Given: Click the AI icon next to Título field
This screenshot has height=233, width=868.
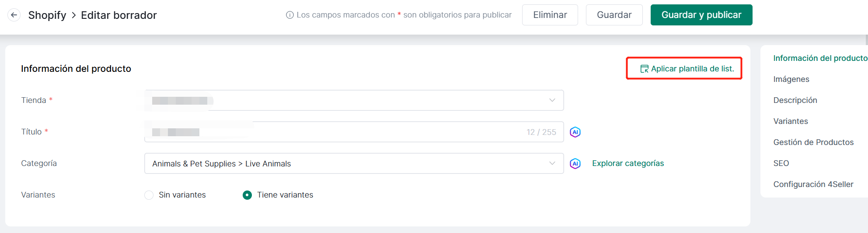Looking at the screenshot, I should coord(575,132).
